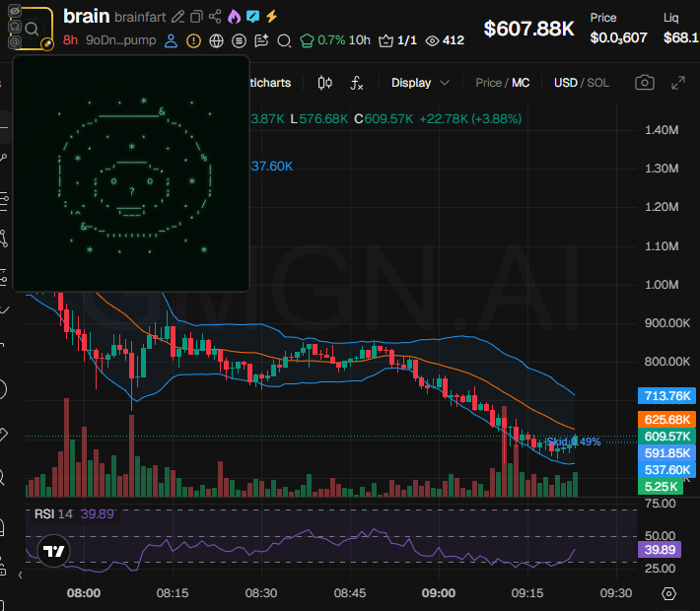Click the 08:00 time axis marker
Screen dimensions: 700x611
(x=84, y=593)
